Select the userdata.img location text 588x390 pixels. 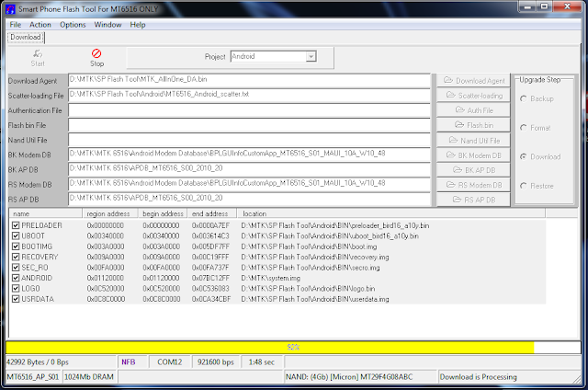click(x=314, y=299)
